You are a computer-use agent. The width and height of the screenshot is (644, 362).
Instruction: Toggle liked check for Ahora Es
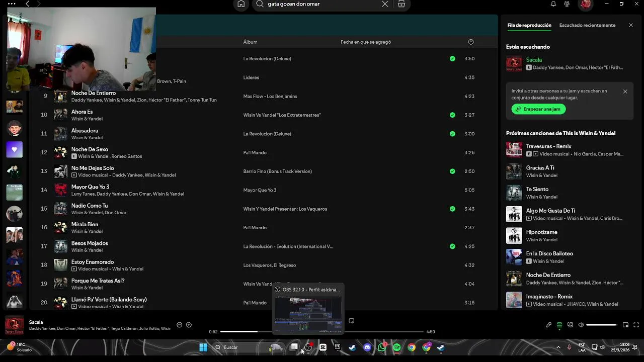click(452, 115)
